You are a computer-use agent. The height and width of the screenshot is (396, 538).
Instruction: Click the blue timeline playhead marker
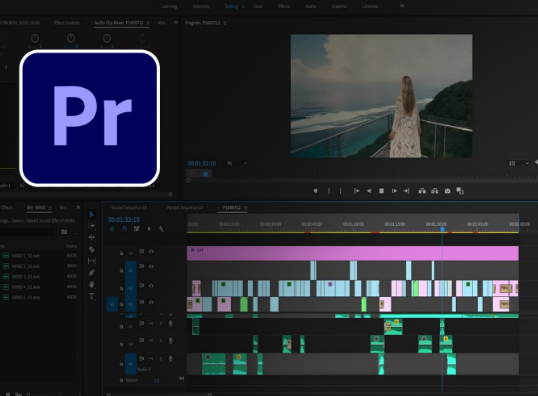(443, 229)
